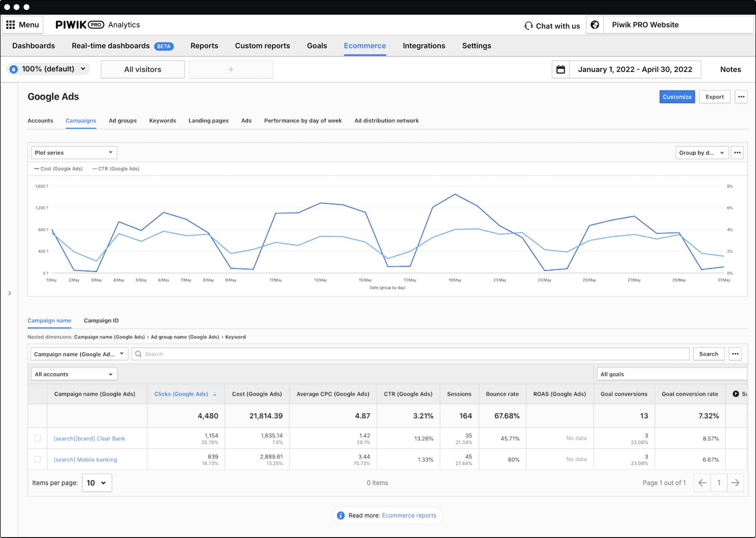The image size is (756, 538).
Task: Click the next page arrow in pagination
Action: point(735,483)
